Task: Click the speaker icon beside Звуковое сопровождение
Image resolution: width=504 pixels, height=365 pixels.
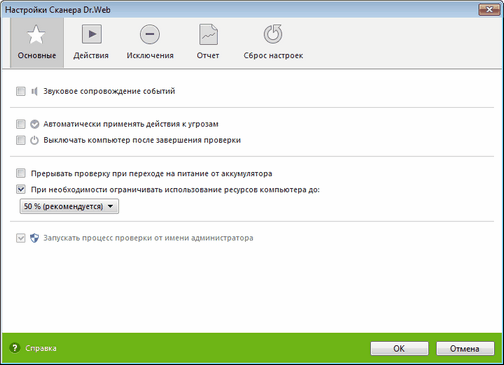Action: tap(34, 91)
